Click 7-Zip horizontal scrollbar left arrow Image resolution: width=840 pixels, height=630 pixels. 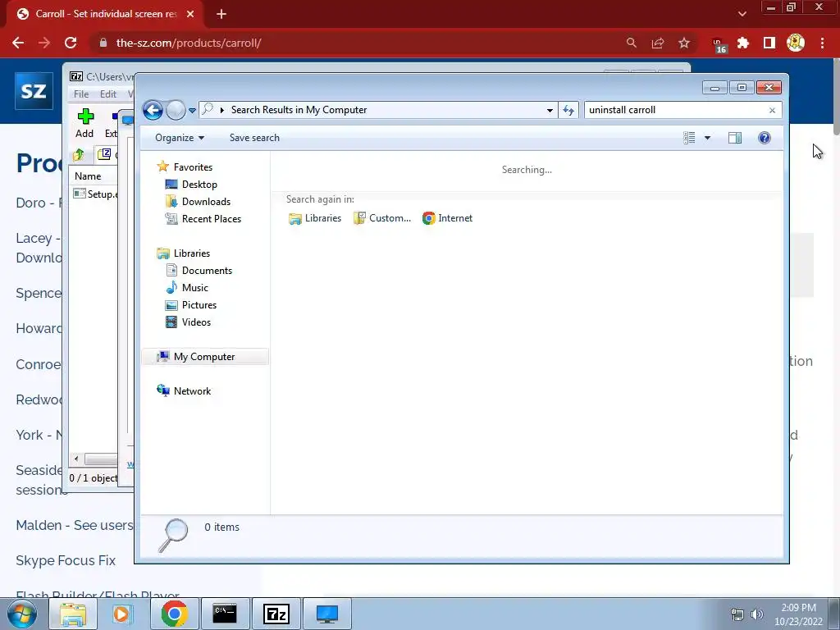click(76, 459)
